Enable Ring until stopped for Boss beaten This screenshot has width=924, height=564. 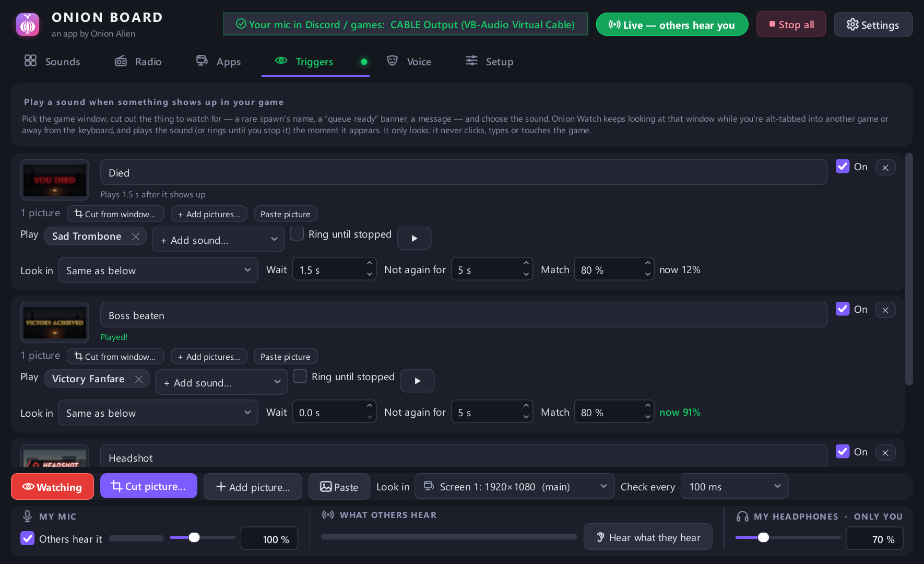[x=300, y=376]
